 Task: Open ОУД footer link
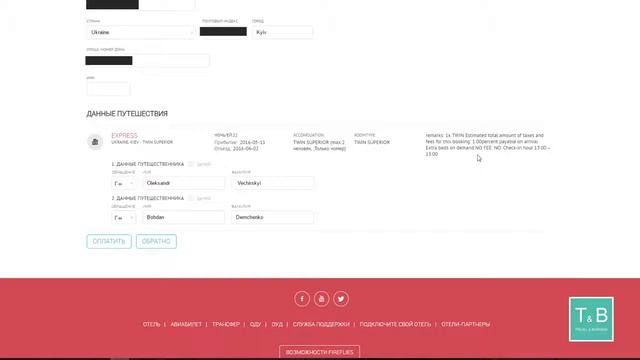pos(277,324)
